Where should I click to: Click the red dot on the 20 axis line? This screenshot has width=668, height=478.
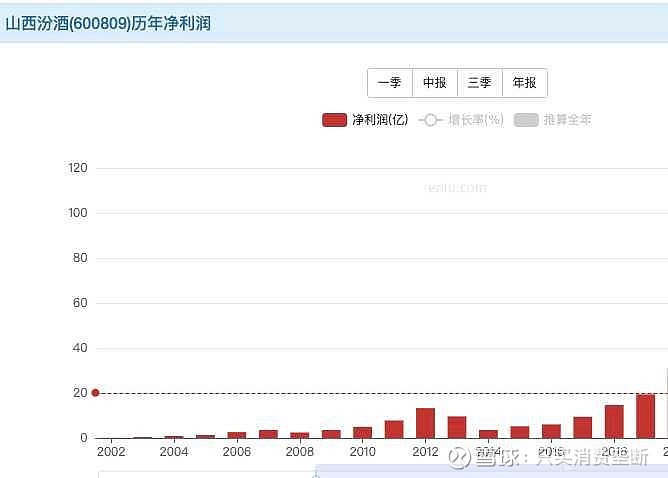point(95,393)
